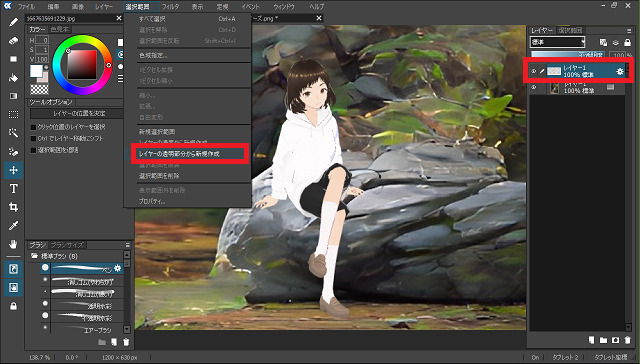Select the Bucket fill tool
The height and width of the screenshot is (364, 640).
click(13, 78)
